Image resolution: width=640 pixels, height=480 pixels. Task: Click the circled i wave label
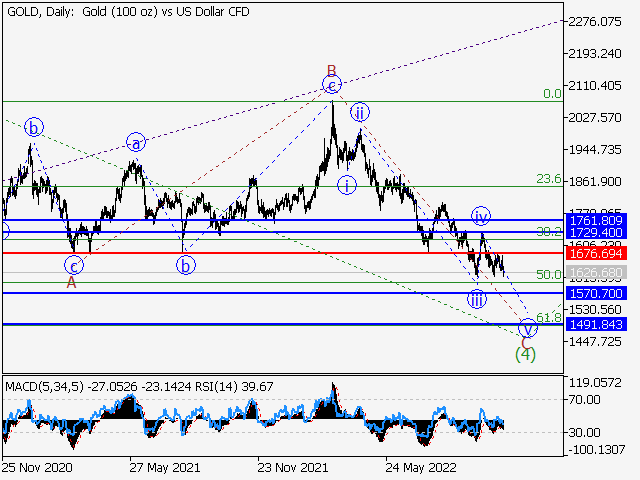[x=347, y=185]
